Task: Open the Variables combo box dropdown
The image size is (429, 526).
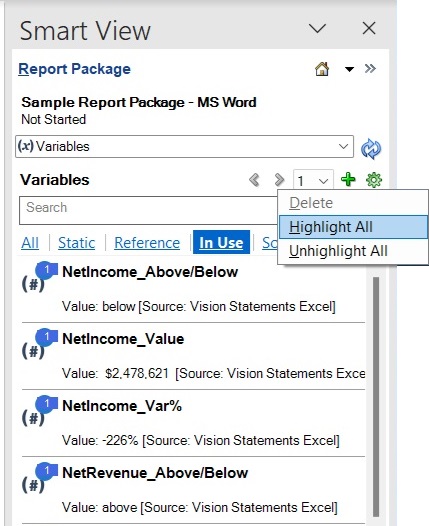Action: pyautogui.click(x=343, y=147)
